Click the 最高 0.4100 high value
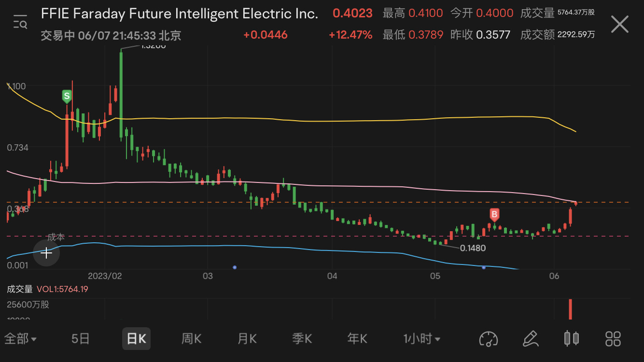Image resolution: width=644 pixels, height=362 pixels. pyautogui.click(x=413, y=14)
